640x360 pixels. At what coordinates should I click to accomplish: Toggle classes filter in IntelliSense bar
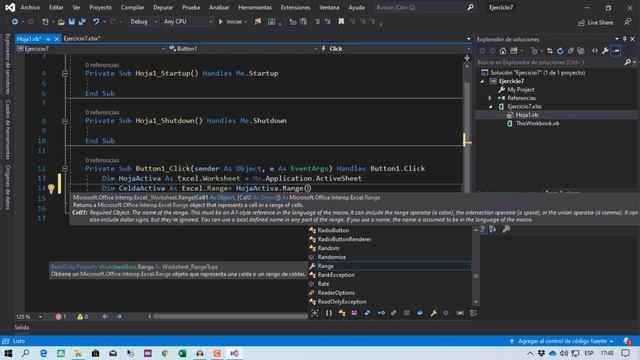342,313
